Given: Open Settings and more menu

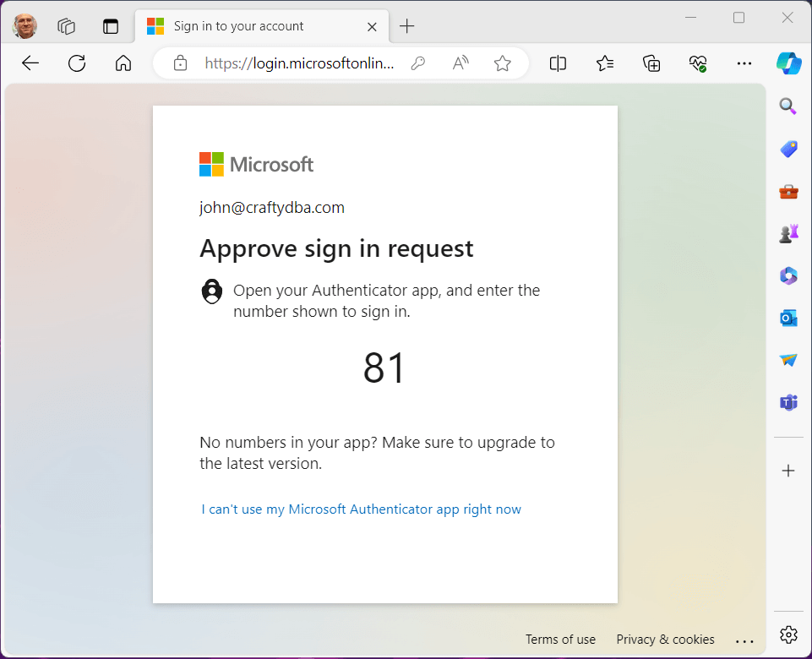Looking at the screenshot, I should 744,63.
